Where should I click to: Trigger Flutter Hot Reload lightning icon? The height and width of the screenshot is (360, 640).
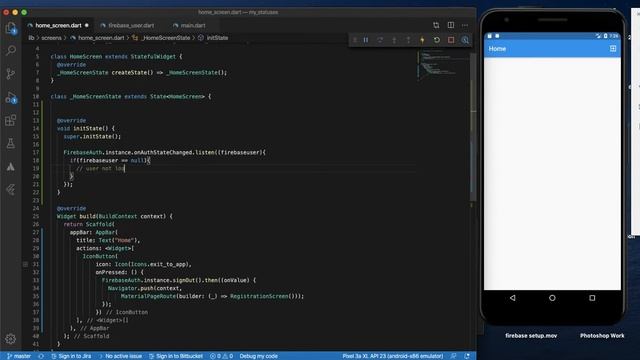[422, 40]
